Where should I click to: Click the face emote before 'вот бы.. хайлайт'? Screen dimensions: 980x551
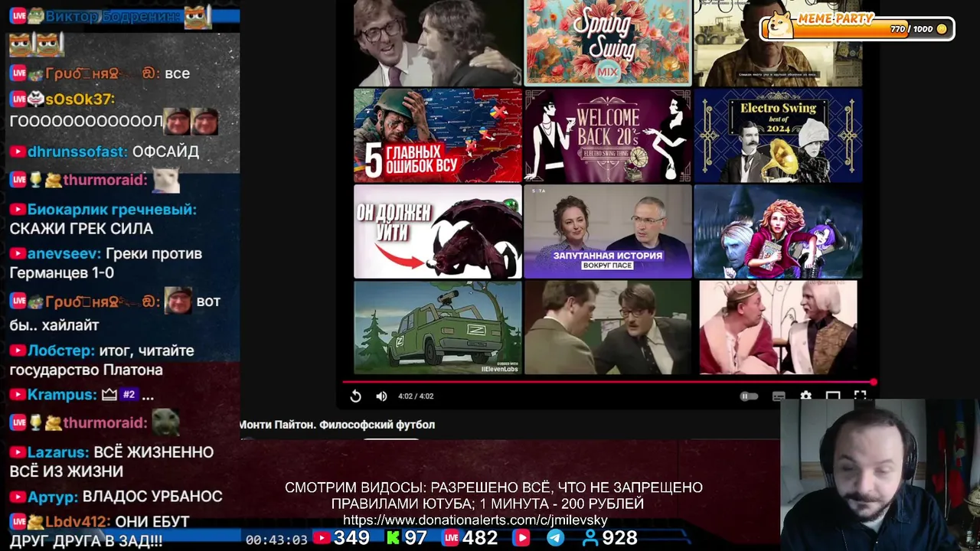click(178, 302)
